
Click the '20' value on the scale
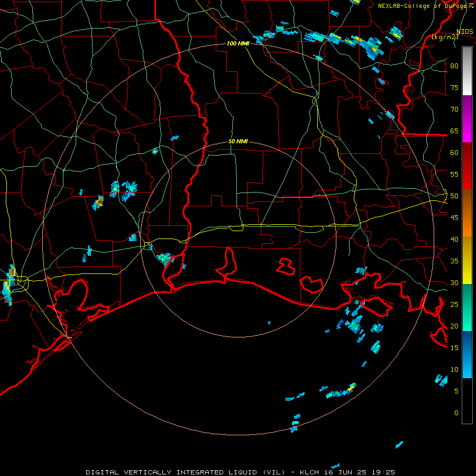454,326
